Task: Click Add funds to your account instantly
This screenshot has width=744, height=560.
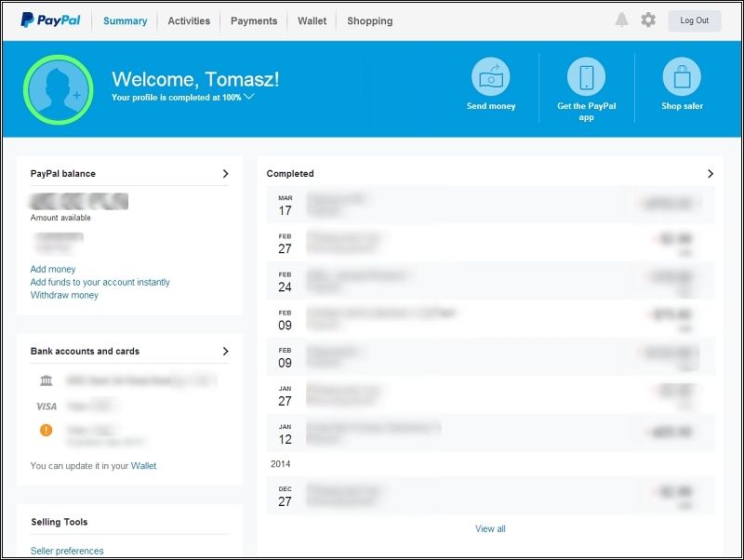Action: tap(100, 282)
